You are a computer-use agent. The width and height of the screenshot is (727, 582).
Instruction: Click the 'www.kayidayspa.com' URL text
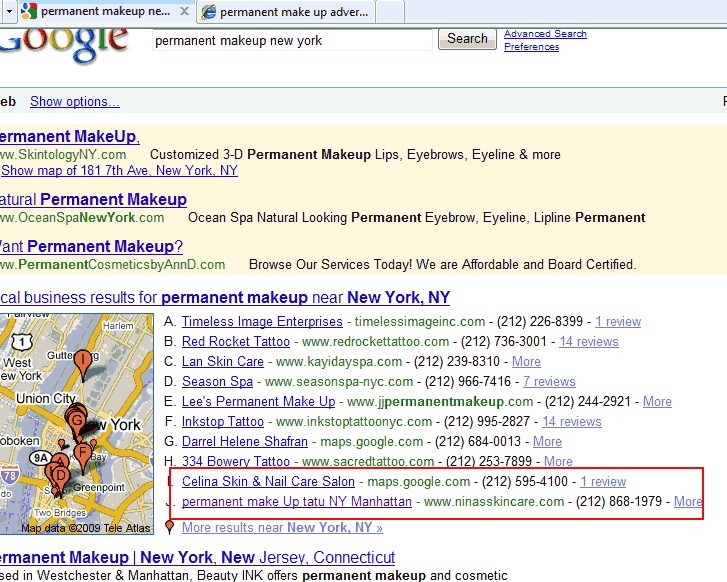point(339,361)
